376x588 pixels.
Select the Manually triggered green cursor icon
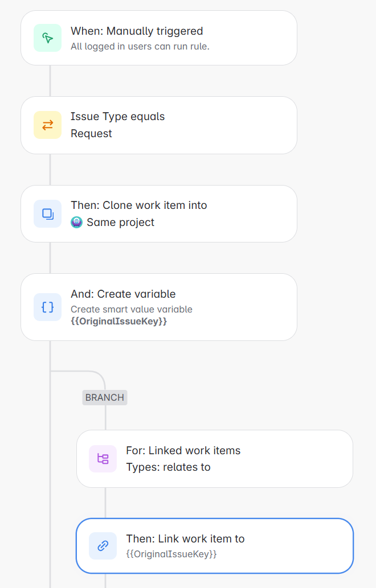click(47, 38)
